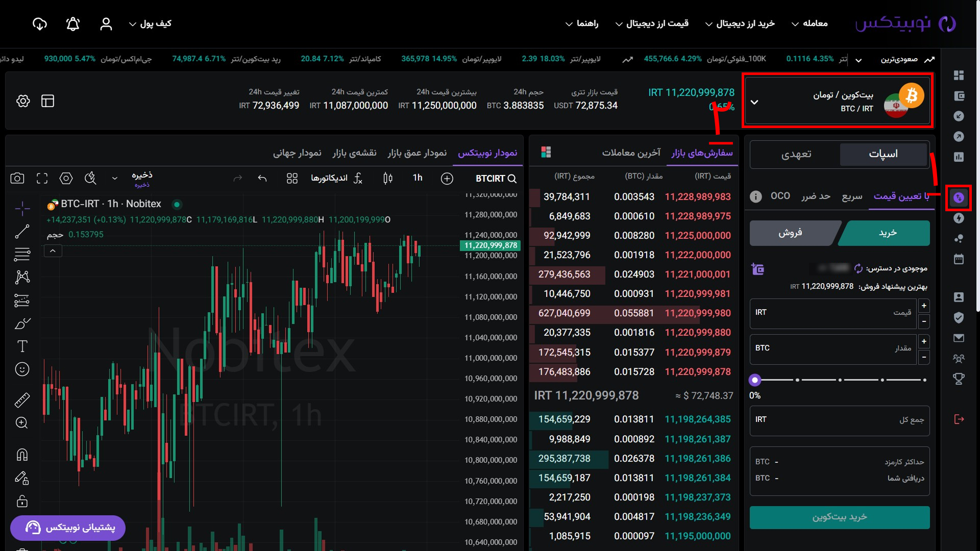Select the Margin (تعهدی) trading mode

[796, 154]
